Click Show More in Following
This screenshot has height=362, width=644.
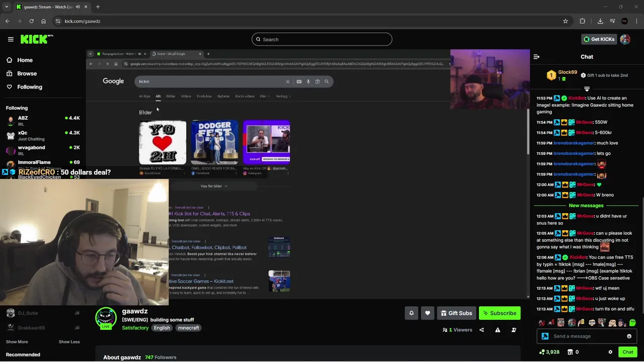click(17, 342)
